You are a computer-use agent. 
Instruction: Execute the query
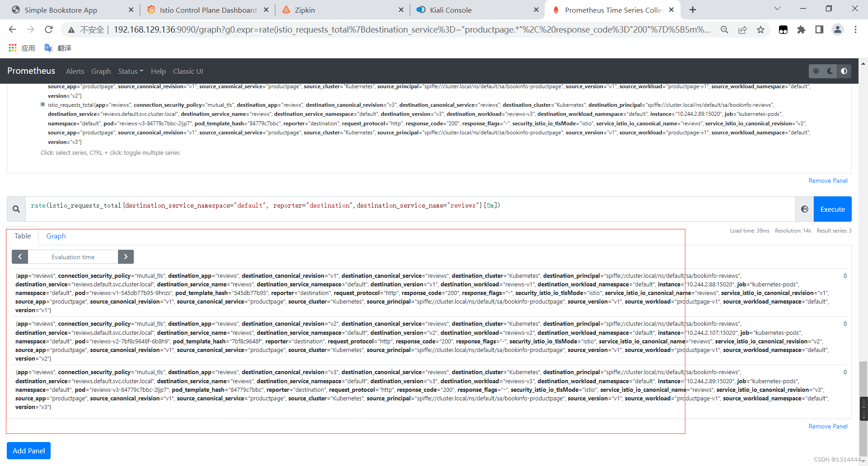(x=832, y=209)
